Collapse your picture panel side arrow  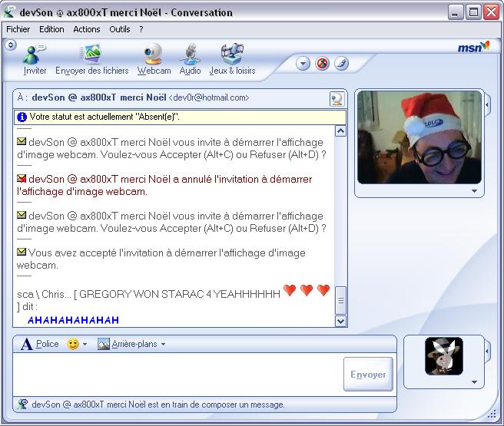click(x=488, y=351)
